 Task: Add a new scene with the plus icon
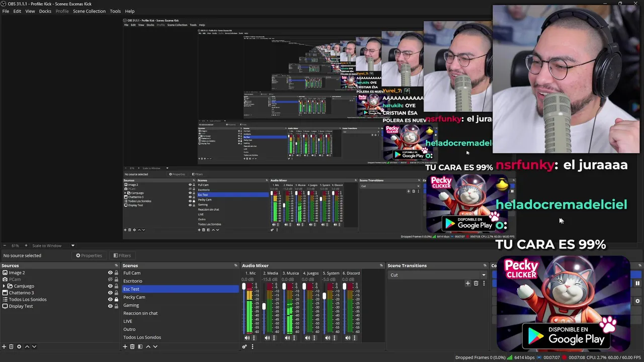(x=125, y=346)
